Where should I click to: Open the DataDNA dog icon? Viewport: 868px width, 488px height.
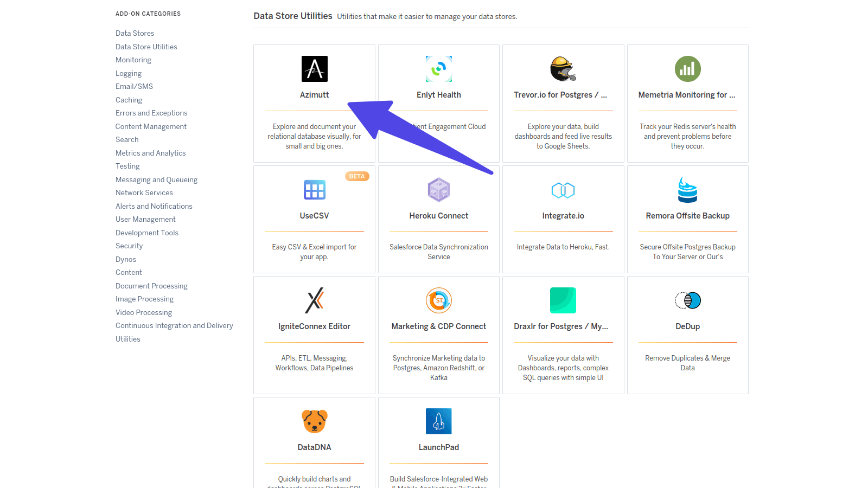click(x=315, y=421)
